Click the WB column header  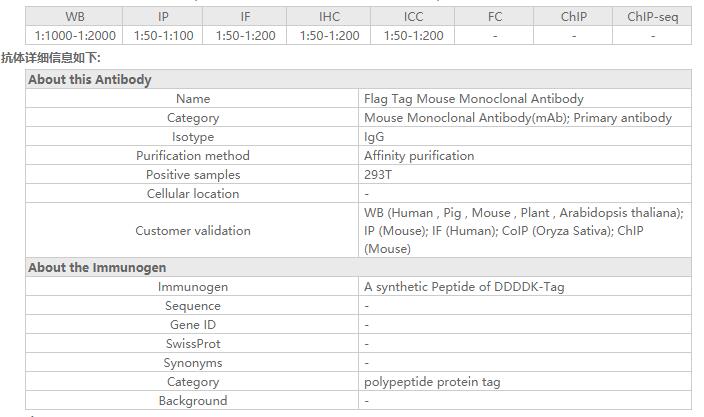point(75,17)
